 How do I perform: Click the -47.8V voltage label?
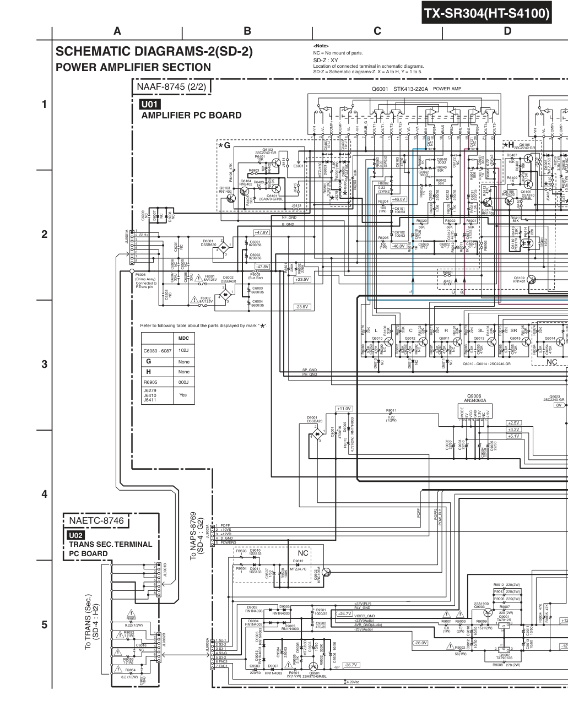point(262,267)
